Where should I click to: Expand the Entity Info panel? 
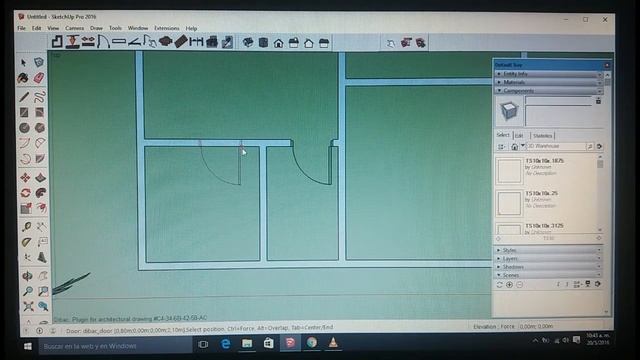[549, 74]
